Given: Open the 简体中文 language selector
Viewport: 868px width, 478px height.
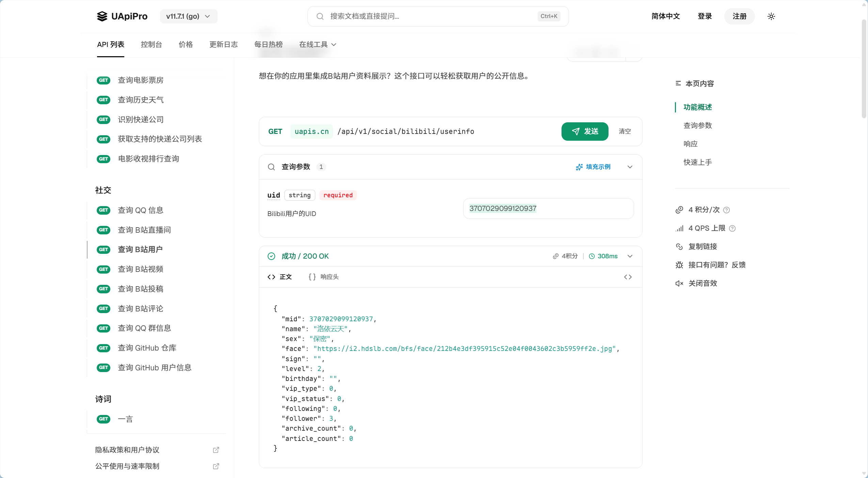Looking at the screenshot, I should [x=665, y=16].
